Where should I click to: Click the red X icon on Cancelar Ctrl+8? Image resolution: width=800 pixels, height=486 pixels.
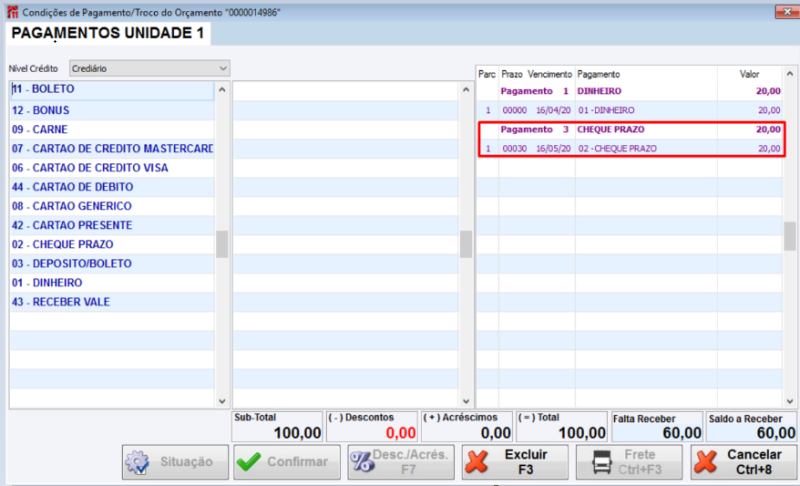(706, 462)
